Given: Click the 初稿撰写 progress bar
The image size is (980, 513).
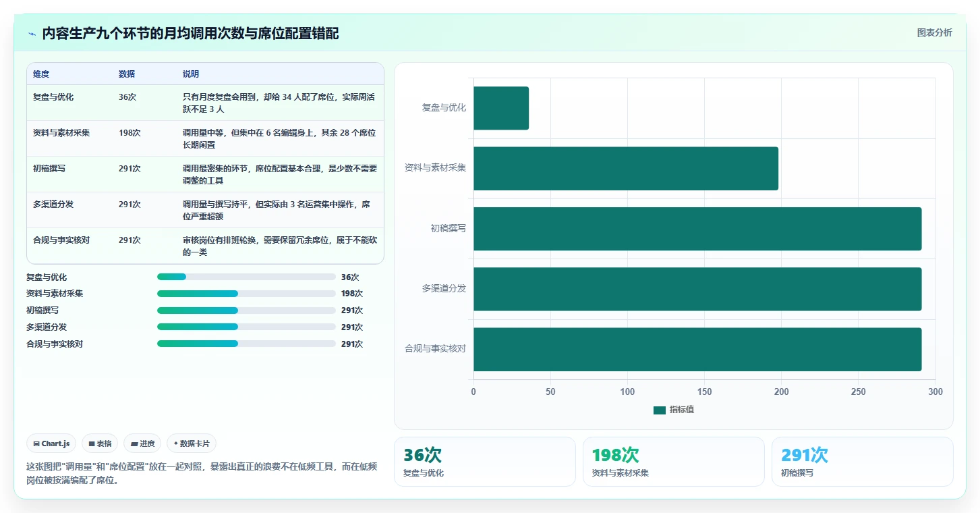Looking at the screenshot, I should point(246,310).
